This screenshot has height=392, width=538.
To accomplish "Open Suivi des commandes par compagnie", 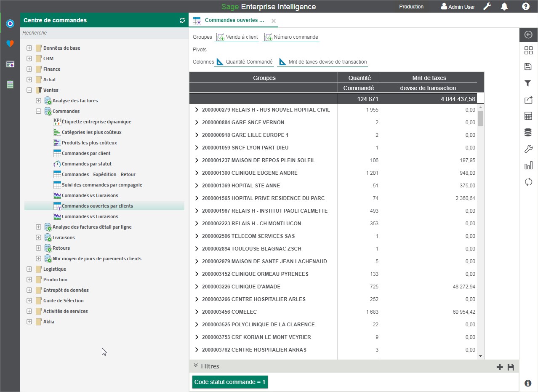I will (x=98, y=185).
